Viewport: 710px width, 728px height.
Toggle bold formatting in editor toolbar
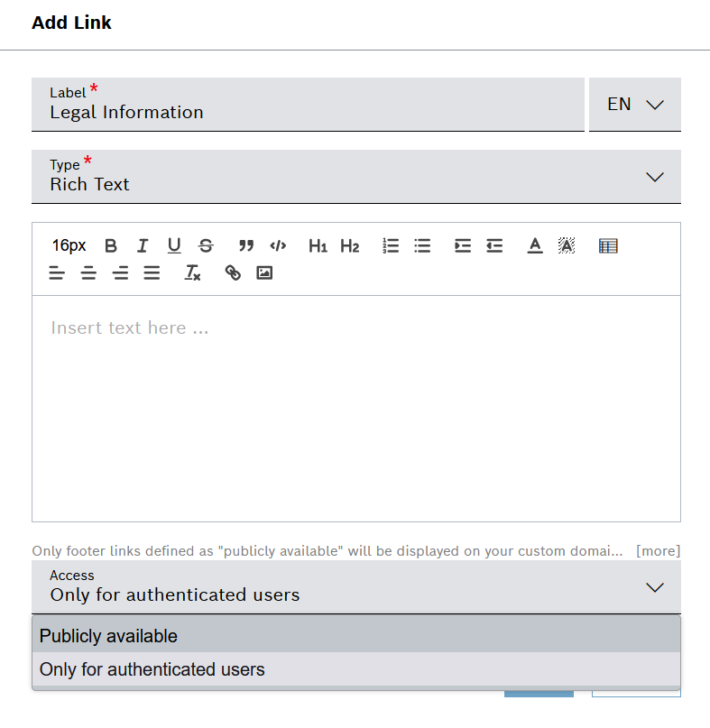[x=111, y=245]
